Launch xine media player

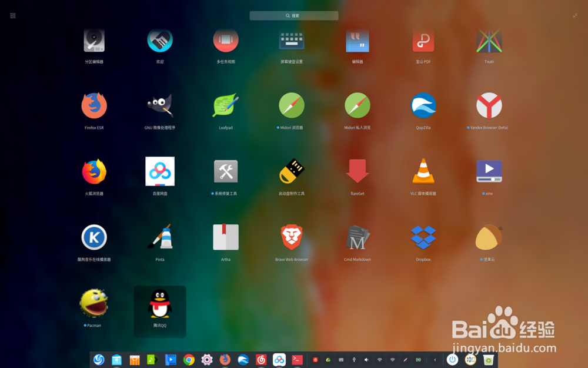pos(489,171)
